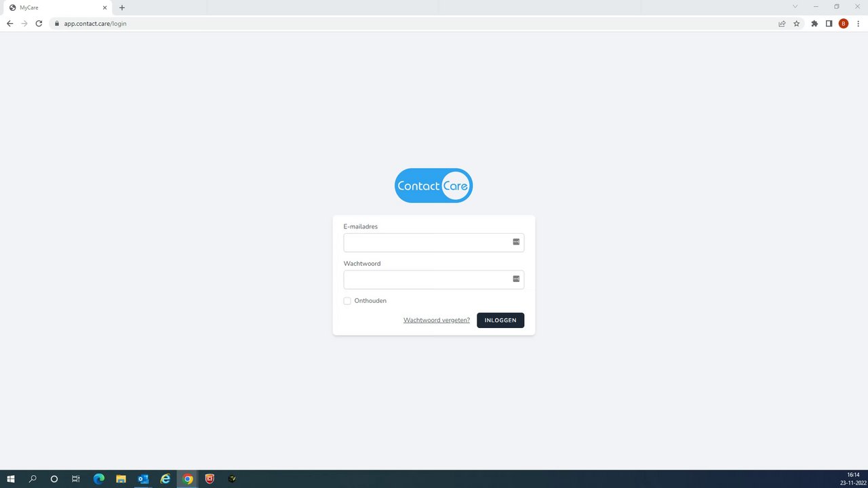Click the INLOGGEN button
The height and width of the screenshot is (488, 868).
coord(500,320)
